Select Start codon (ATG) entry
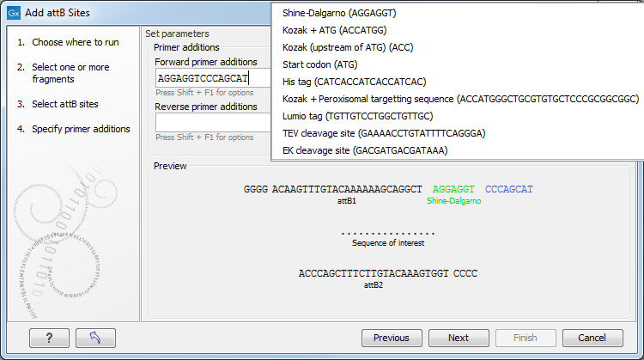The height and width of the screenshot is (360, 644). coord(319,64)
